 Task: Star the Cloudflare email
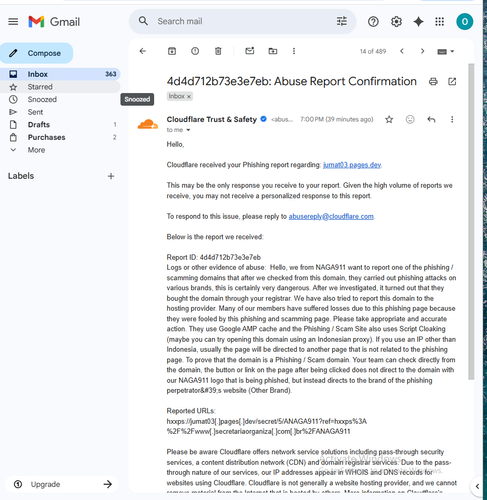tap(389, 119)
